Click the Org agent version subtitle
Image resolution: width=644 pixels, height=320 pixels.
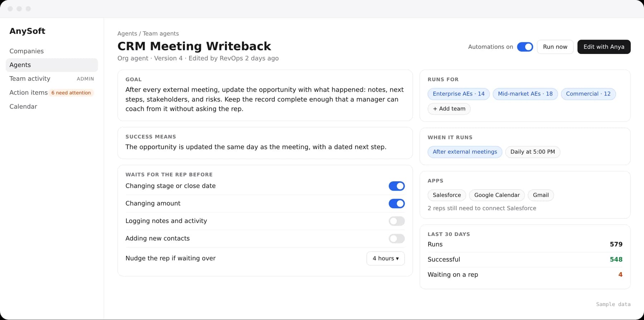pos(198,58)
